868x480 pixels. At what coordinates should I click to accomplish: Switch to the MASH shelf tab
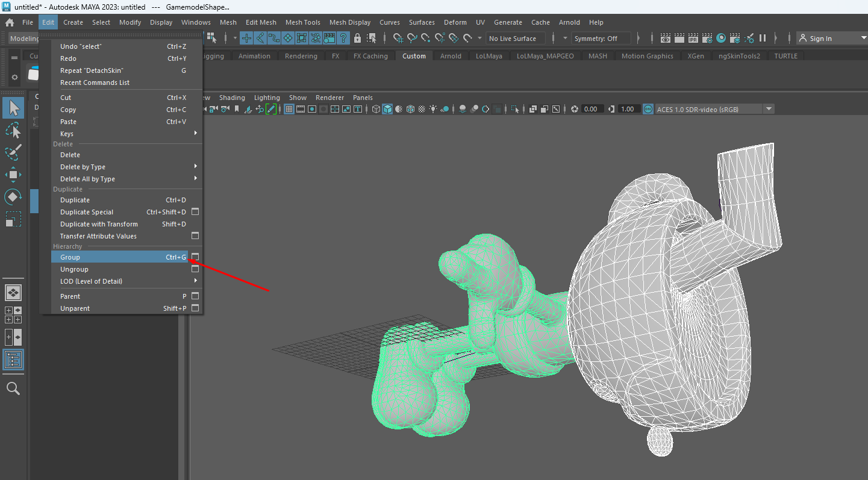pyautogui.click(x=598, y=56)
